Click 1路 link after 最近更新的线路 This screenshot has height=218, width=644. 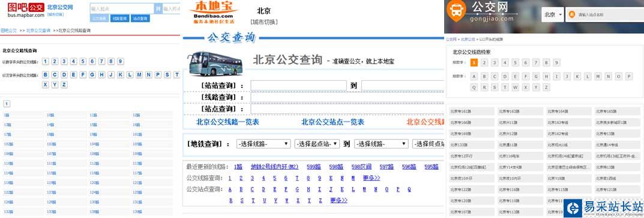238,166
